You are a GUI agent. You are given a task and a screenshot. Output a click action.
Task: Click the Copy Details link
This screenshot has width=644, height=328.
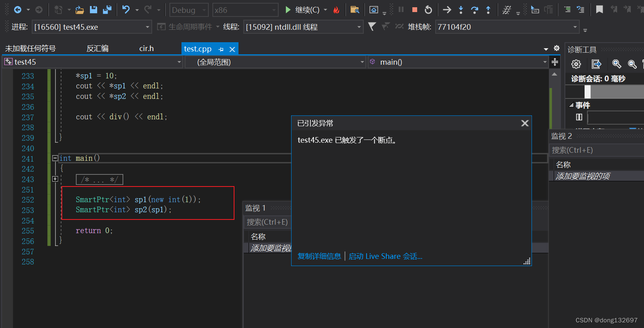click(319, 256)
